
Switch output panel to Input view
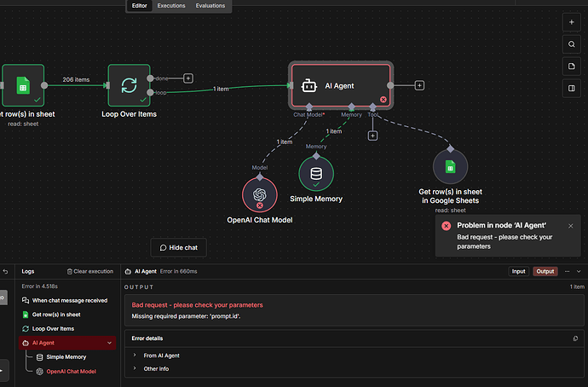click(x=518, y=271)
